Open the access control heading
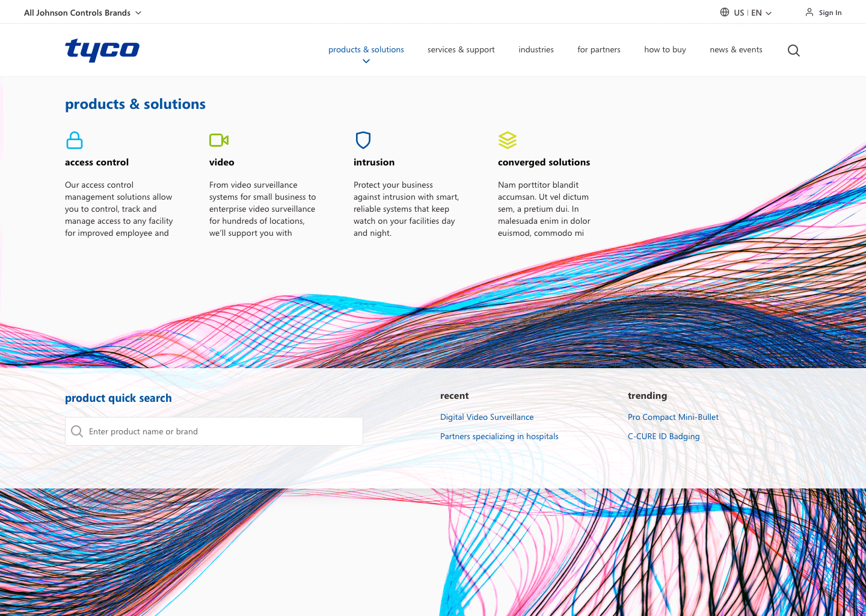Screen dimensions: 866x616 pyautogui.click(x=97, y=162)
